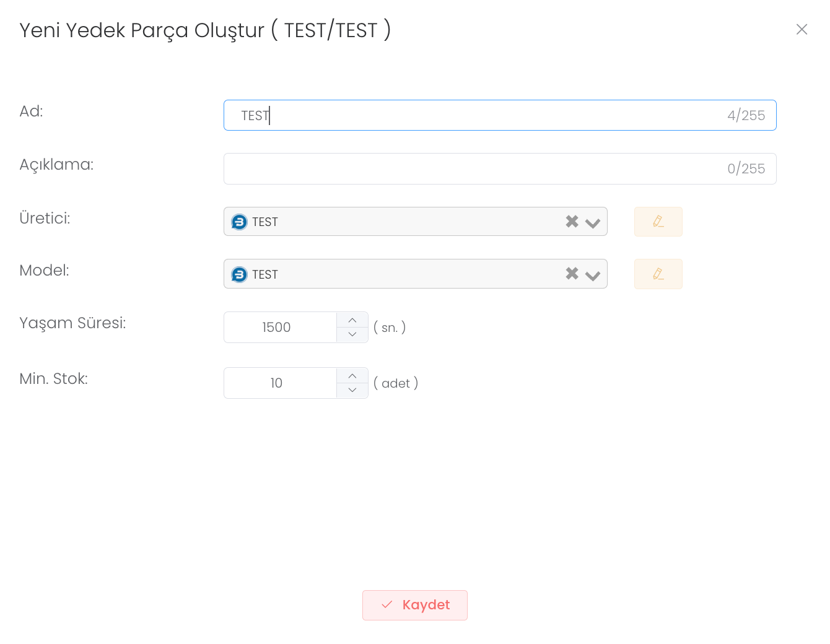Increase the Min. Stok value
This screenshot has height=644, width=830.
pyautogui.click(x=352, y=376)
